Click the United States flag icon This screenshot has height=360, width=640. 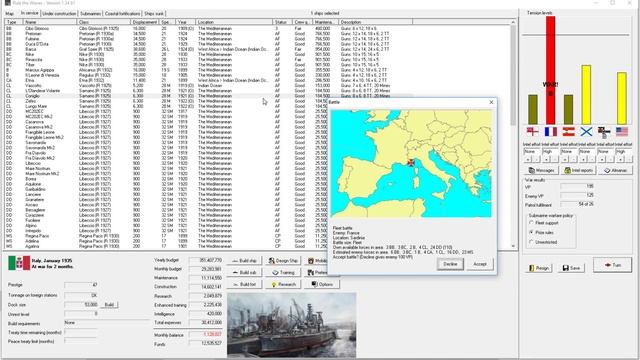coord(622,131)
